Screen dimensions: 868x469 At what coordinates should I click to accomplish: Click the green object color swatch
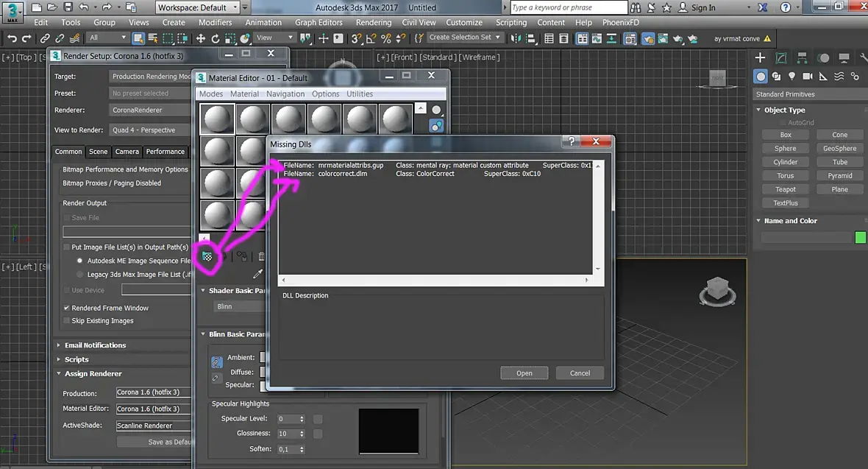pos(860,237)
